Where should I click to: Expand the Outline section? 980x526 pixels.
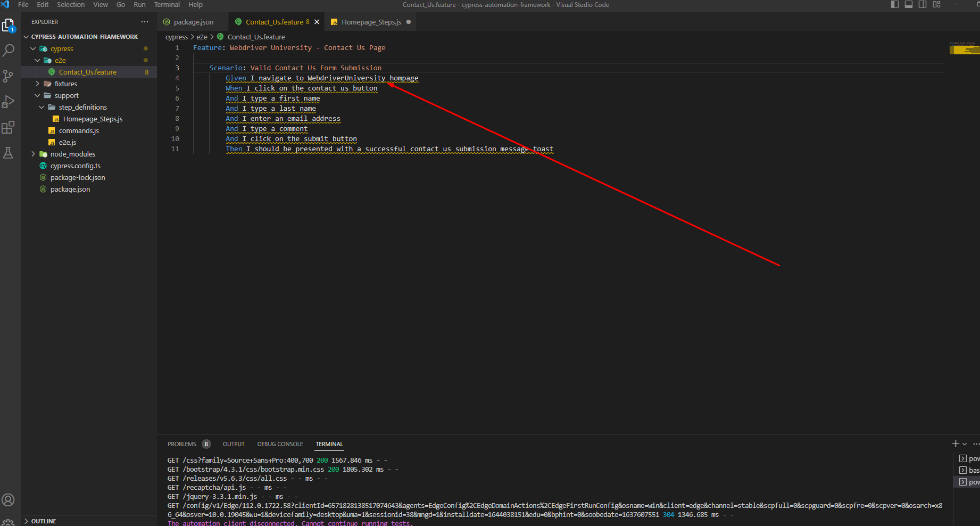tap(44, 521)
